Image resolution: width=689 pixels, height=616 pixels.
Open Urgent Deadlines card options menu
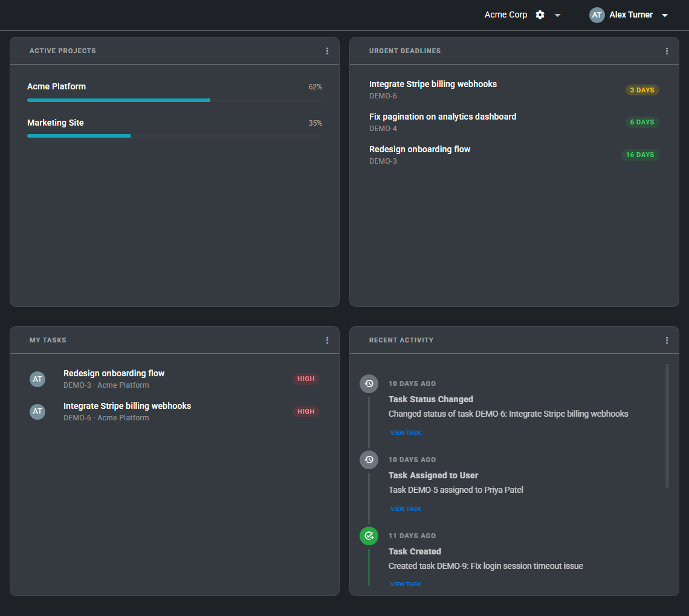[x=667, y=51]
